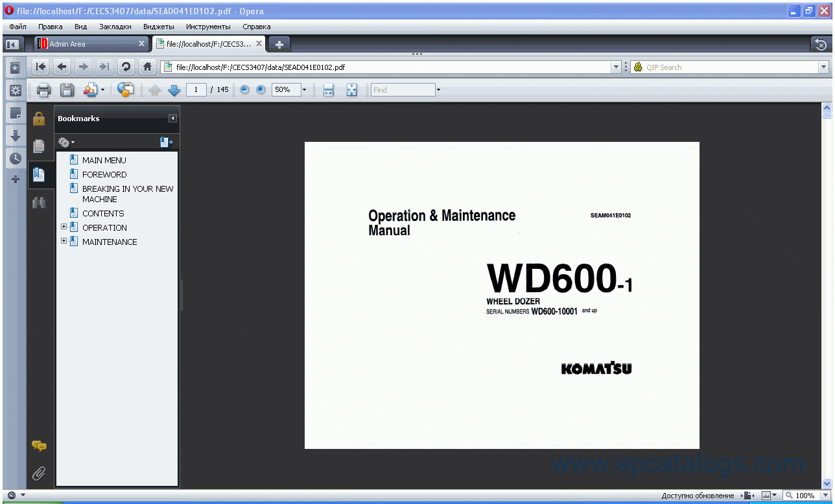Open the zoom percentage dropdown arrow
Screen dimensions: 835x504
(x=304, y=90)
